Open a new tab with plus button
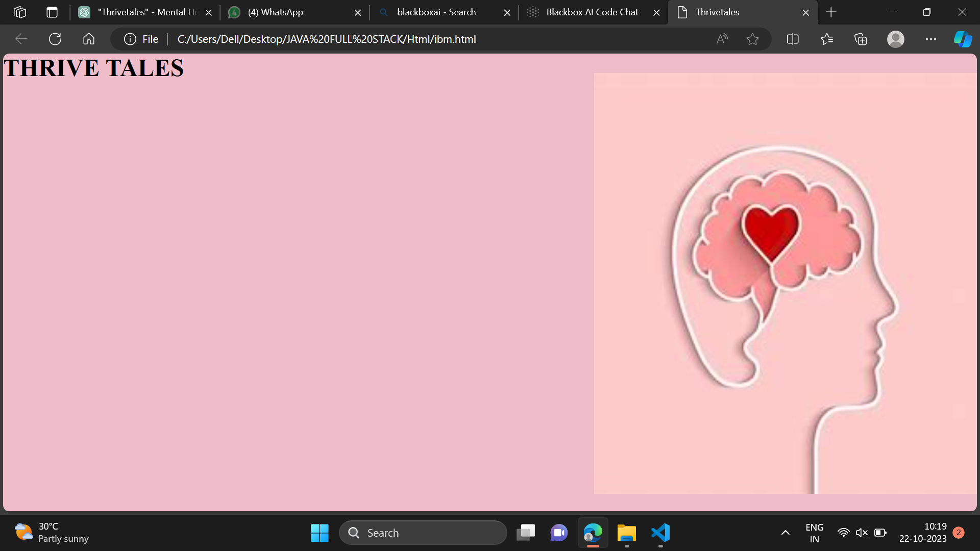The height and width of the screenshot is (551, 980). coord(831,12)
